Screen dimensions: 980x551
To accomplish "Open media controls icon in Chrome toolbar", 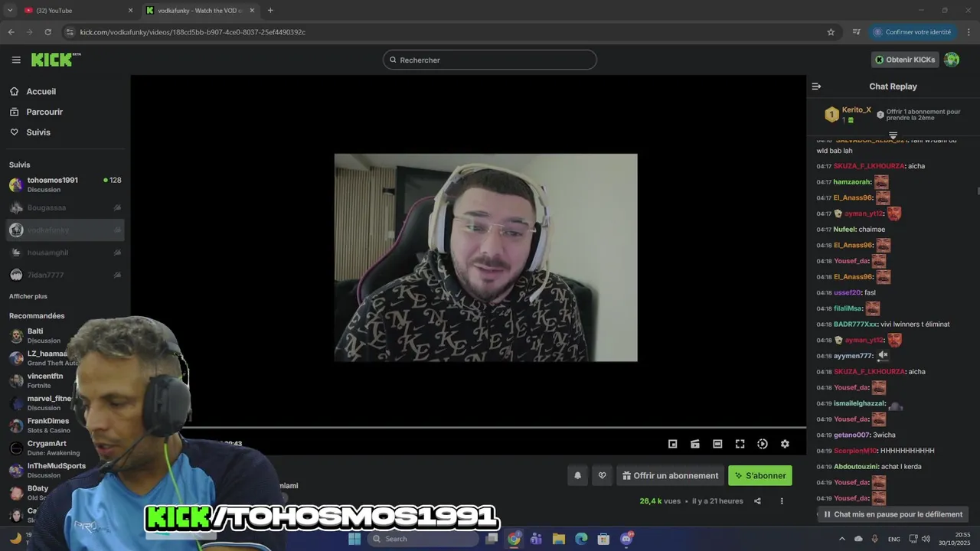I will tap(857, 32).
